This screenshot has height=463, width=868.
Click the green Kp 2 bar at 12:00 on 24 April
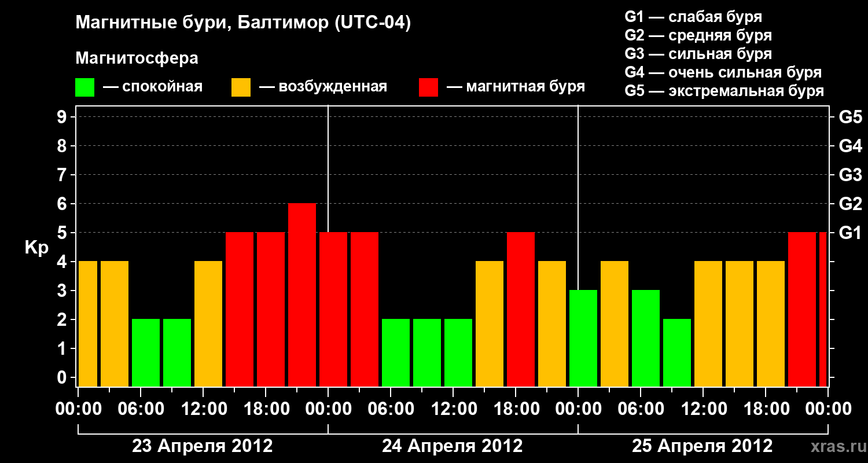(458, 352)
